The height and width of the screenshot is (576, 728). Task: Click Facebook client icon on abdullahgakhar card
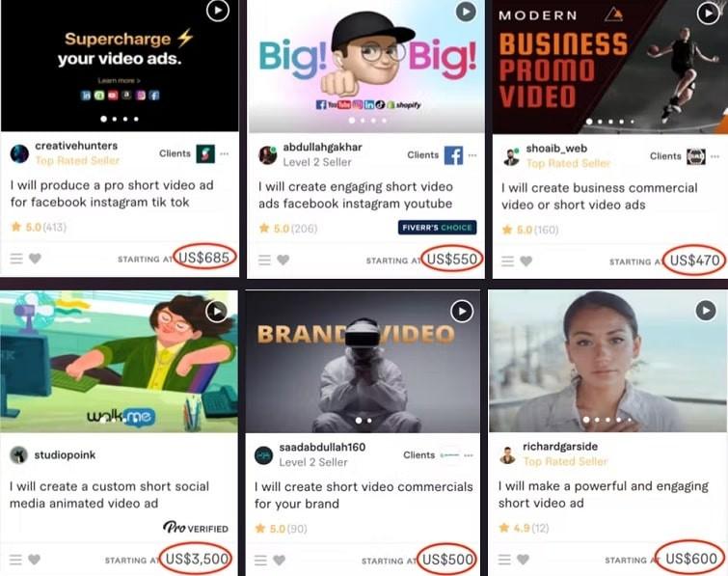[x=453, y=155]
